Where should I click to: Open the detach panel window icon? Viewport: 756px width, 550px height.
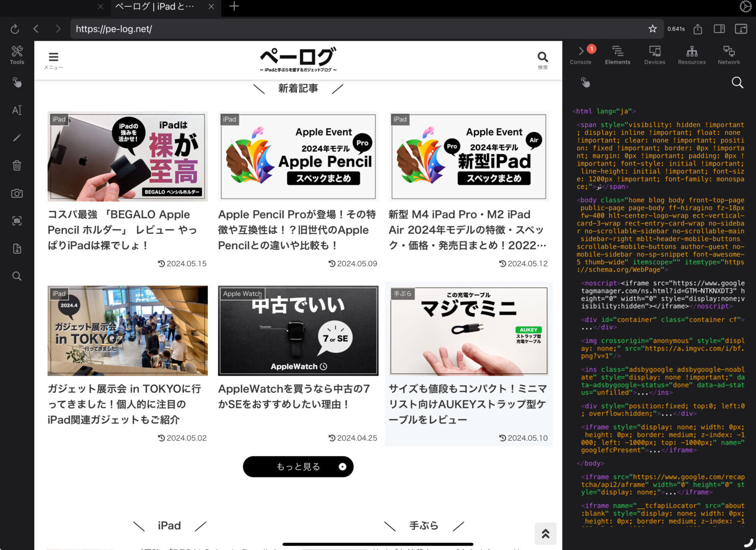pos(741,29)
